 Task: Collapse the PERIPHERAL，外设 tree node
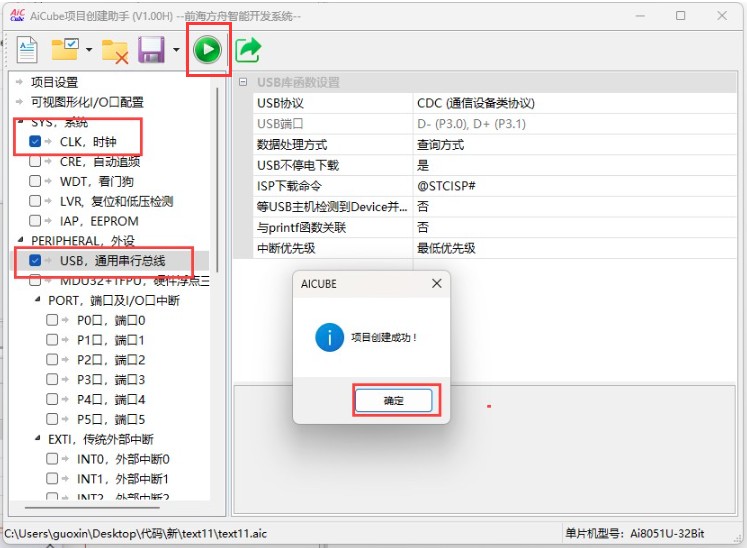point(20,240)
